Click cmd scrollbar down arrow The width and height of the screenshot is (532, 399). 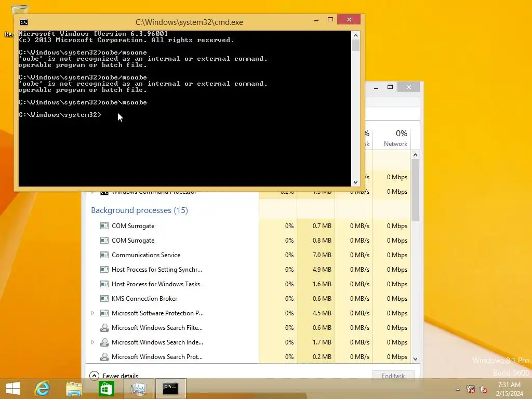tap(355, 182)
